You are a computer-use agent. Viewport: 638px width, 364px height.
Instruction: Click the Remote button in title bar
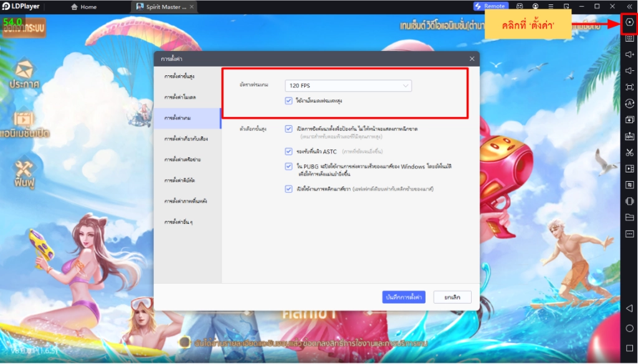(x=491, y=6)
